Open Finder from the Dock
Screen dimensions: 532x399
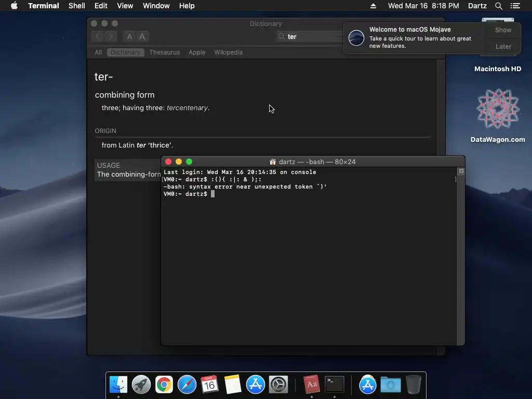pos(118,384)
